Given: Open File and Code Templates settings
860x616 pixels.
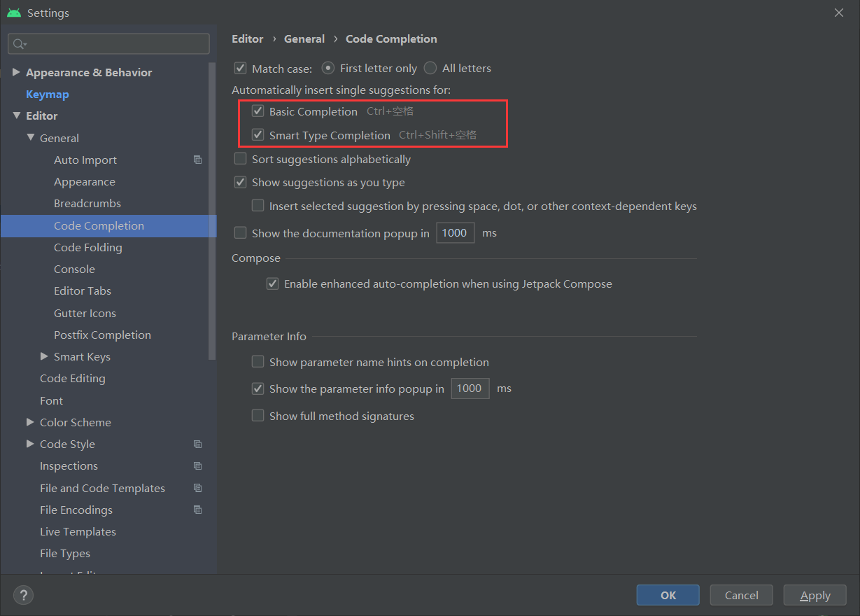Looking at the screenshot, I should tap(102, 488).
